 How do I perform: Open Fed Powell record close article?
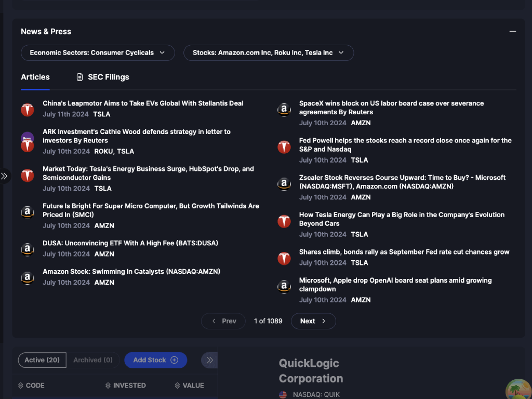click(405, 145)
